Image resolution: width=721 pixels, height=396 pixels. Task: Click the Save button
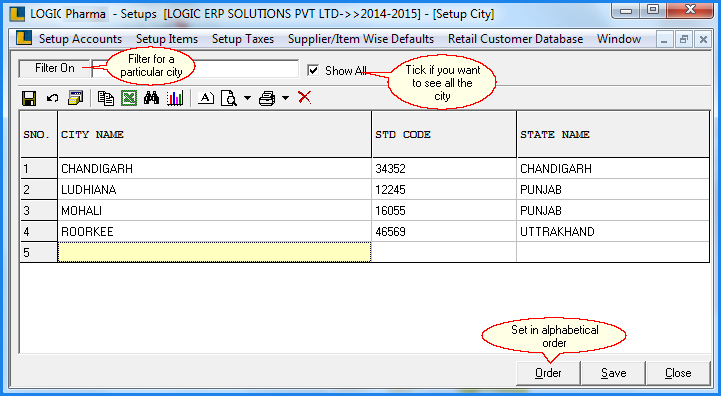point(613,373)
